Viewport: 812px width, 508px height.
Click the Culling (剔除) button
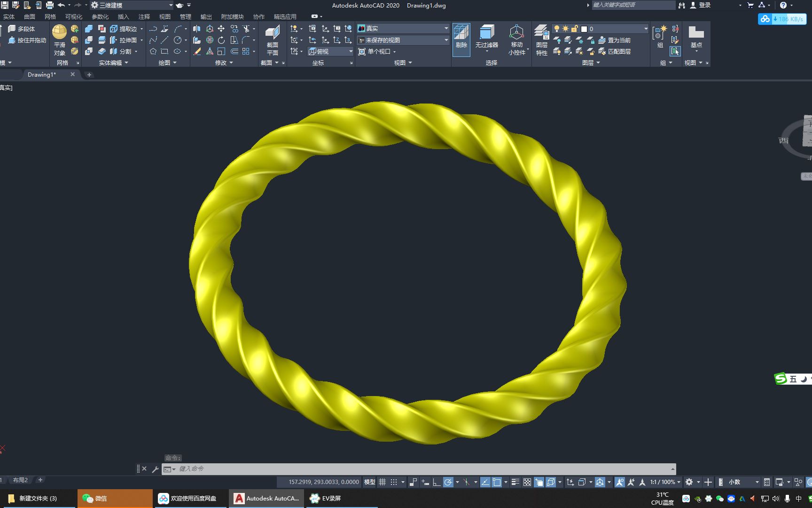tap(461, 40)
